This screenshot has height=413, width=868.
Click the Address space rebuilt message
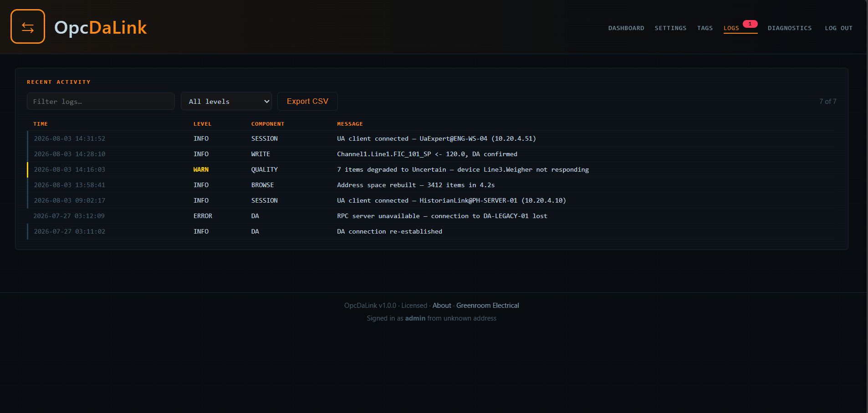pyautogui.click(x=416, y=185)
